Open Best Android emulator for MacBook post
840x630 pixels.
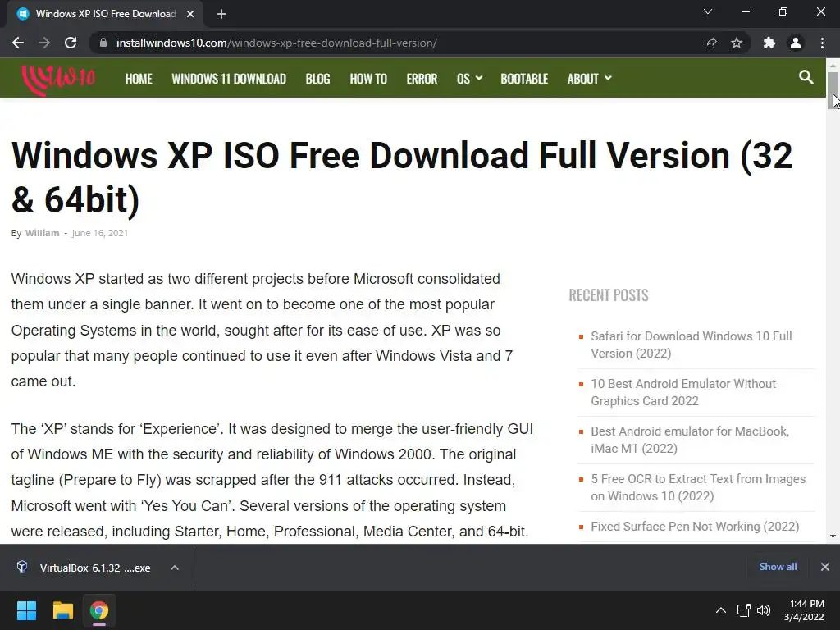tap(690, 440)
